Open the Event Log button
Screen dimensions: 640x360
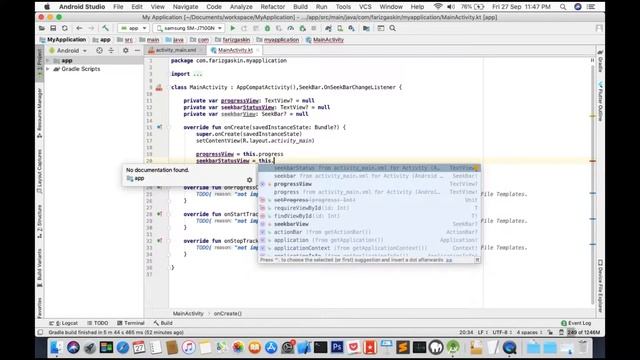tap(576, 323)
